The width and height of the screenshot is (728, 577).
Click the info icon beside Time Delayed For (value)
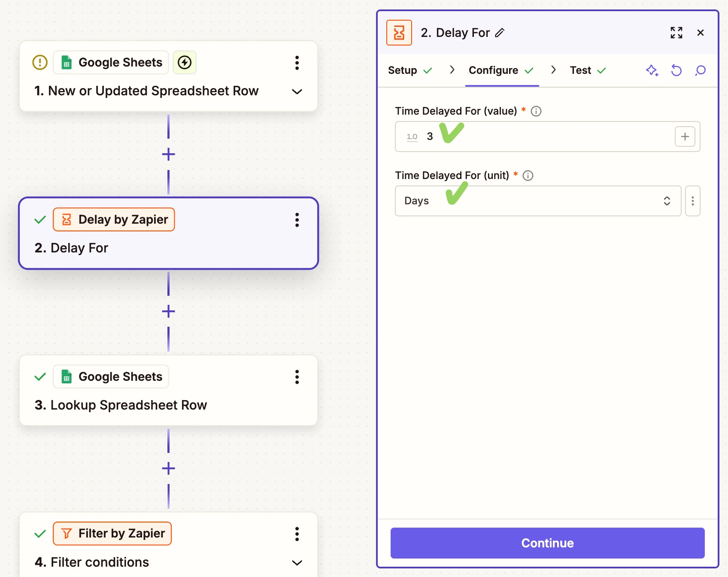[x=536, y=111]
